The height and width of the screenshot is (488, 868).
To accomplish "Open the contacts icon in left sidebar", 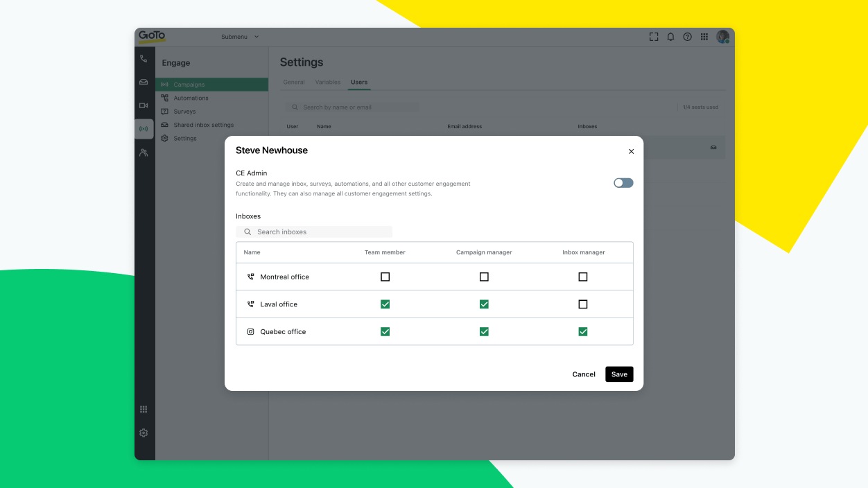I will [144, 152].
